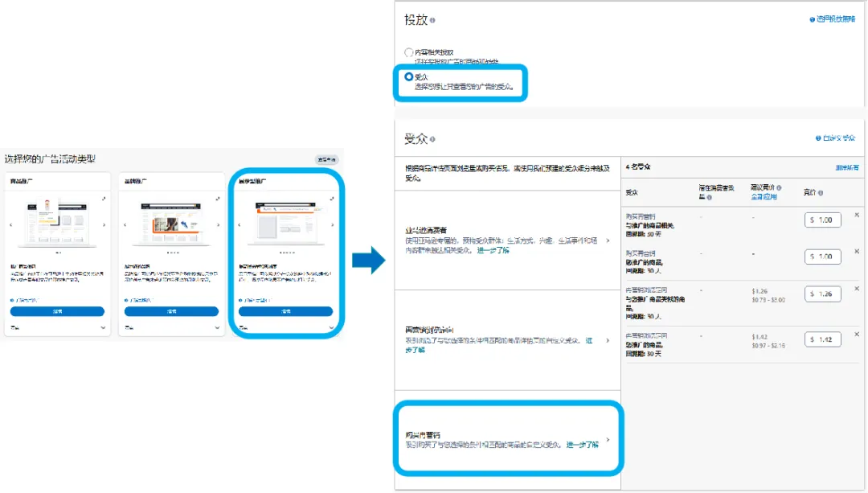Edit the second $1.00 bid field
This screenshot has height=493, width=868.
[x=823, y=257]
